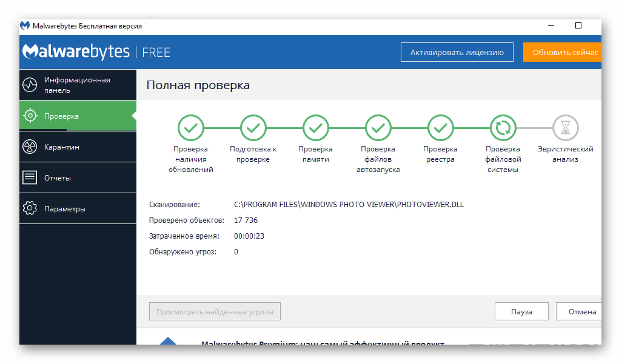Click the Параметры gear icon

30,209
